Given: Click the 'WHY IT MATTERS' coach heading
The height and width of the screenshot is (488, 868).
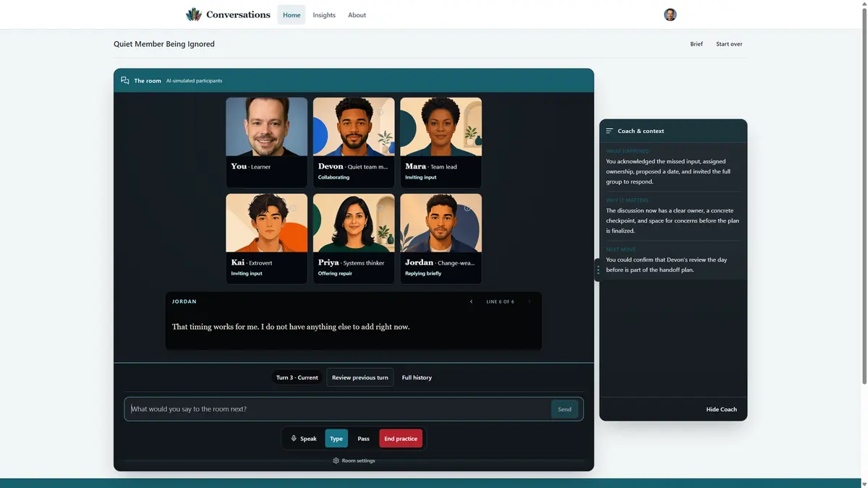Looking at the screenshot, I should pos(627,200).
